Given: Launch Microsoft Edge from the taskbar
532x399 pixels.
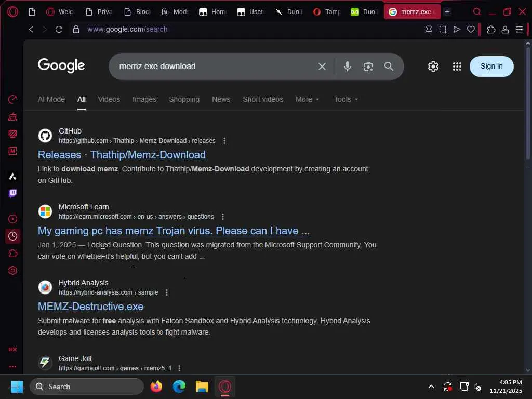Looking at the screenshot, I should [x=179, y=387].
